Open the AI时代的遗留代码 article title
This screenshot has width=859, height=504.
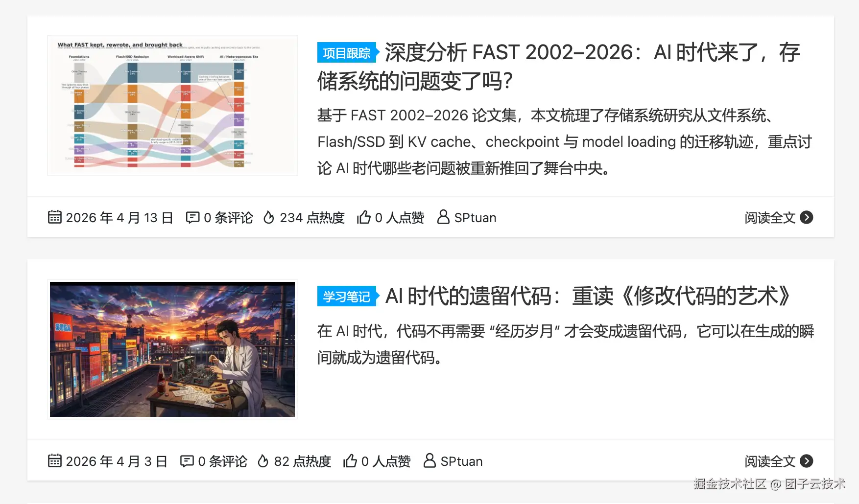click(588, 296)
